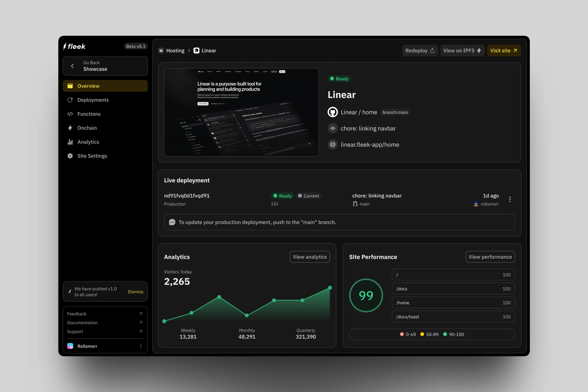Click the Onchain lightning icon
588x392 pixels.
[70, 128]
